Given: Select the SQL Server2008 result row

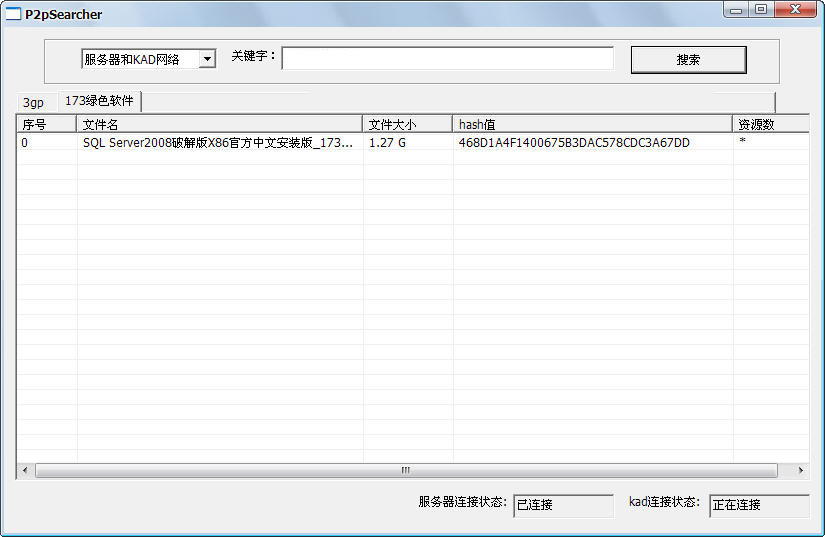Looking at the screenshot, I should (218, 143).
